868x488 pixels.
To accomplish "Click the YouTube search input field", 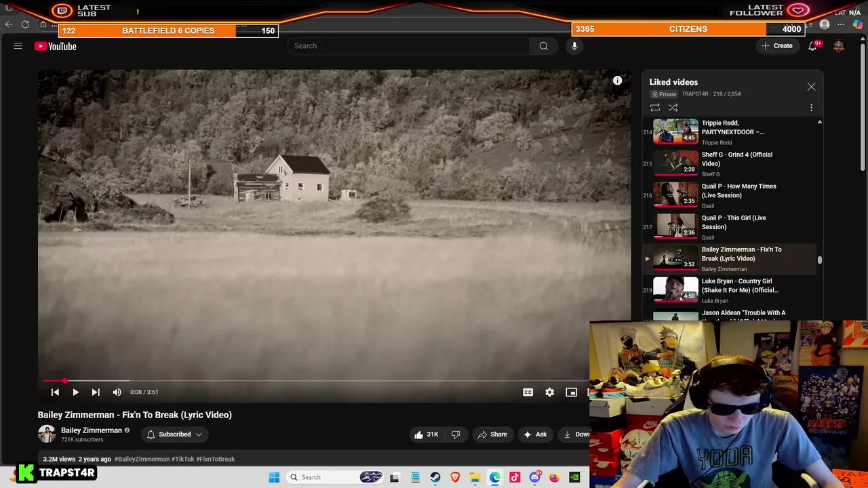I will click(x=409, y=46).
